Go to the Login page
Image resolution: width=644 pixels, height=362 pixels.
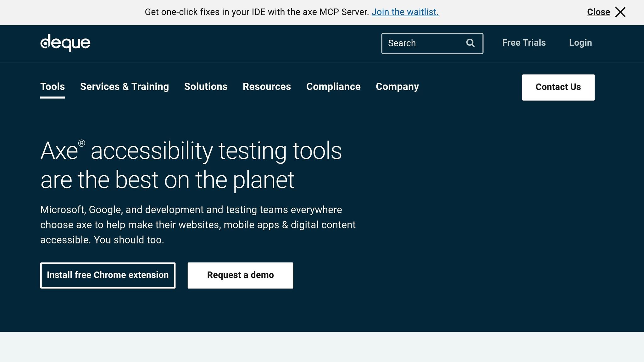(580, 43)
